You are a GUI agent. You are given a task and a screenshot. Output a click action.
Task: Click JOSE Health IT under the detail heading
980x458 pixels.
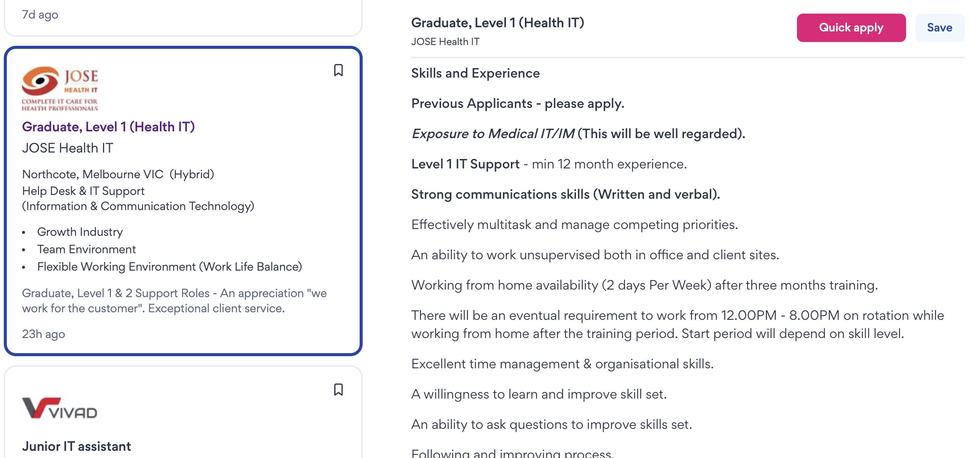(446, 42)
